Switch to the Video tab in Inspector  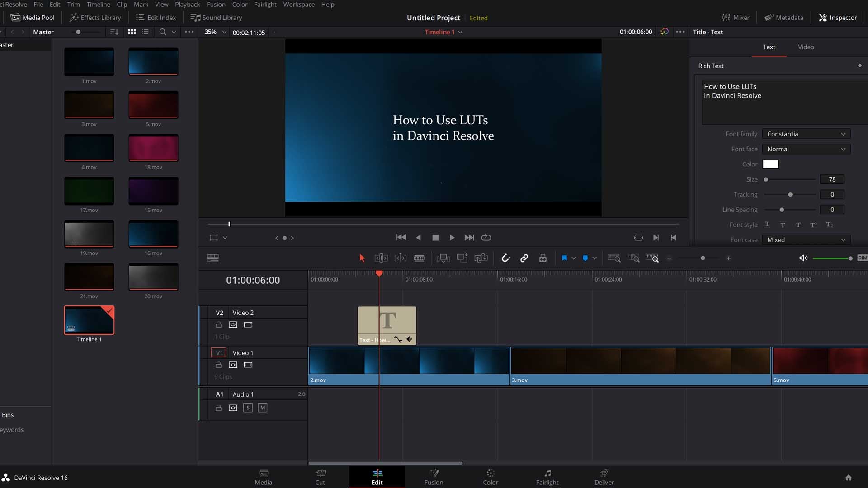click(x=806, y=47)
